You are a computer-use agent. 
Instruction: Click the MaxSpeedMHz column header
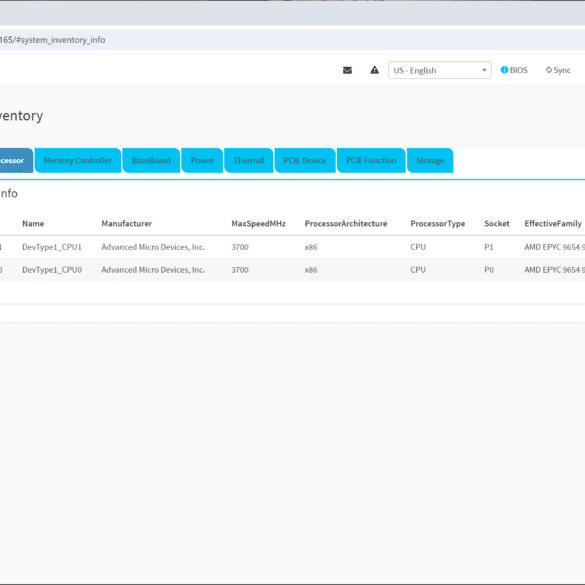tap(258, 223)
